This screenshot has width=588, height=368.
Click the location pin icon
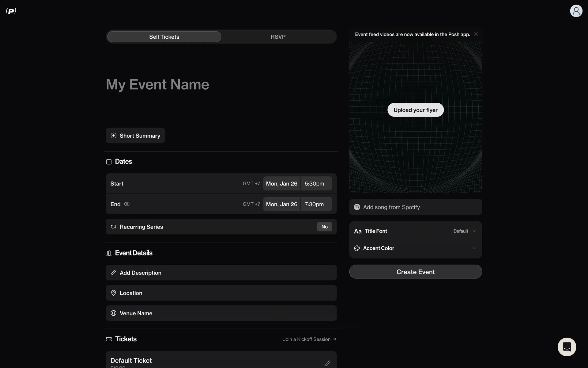coord(113,293)
